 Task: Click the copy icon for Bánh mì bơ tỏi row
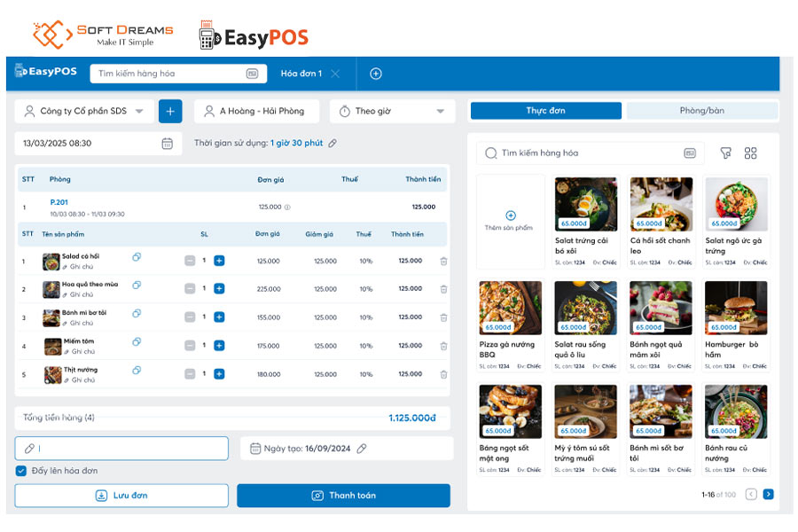point(137,314)
